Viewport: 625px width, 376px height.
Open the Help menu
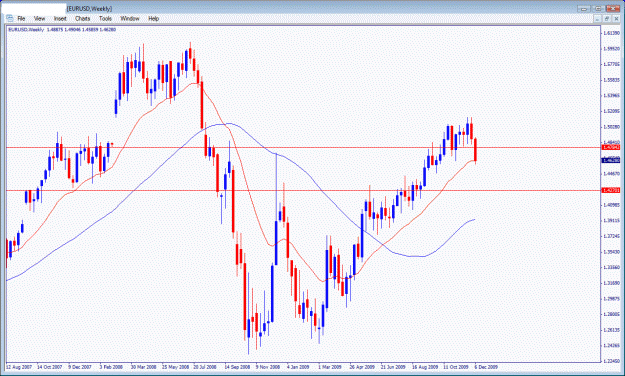coord(153,18)
